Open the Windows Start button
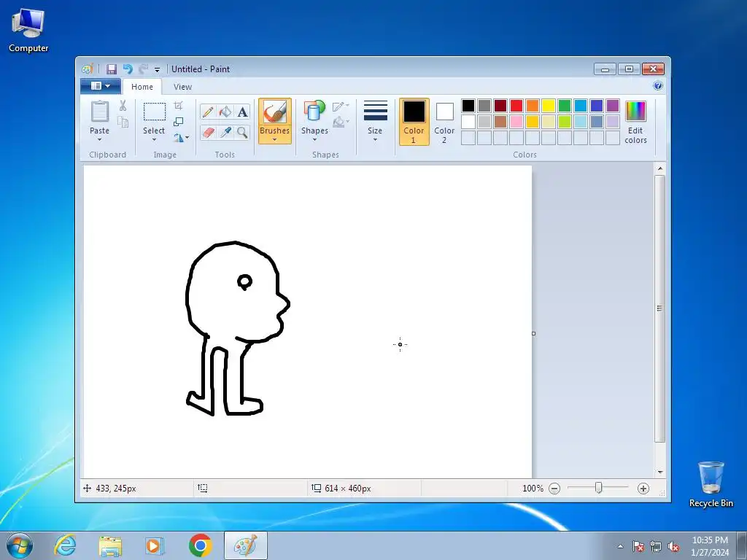Viewport: 747px width, 560px height. (x=20, y=545)
